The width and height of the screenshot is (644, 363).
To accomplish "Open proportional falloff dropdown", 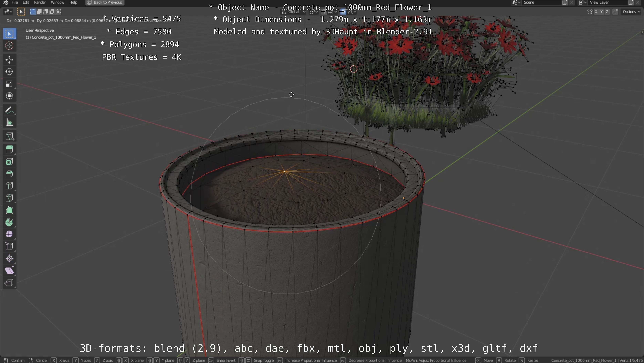I will point(352,12).
